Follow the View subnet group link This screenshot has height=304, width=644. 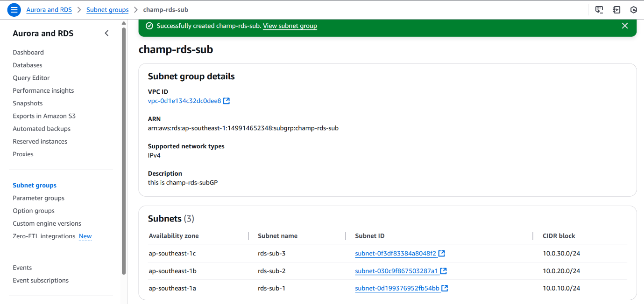[x=290, y=26]
